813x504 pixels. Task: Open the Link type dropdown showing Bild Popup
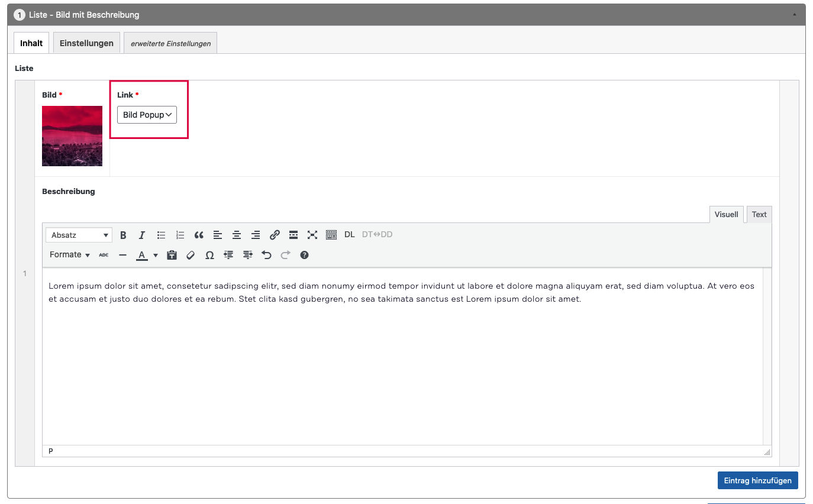pyautogui.click(x=147, y=115)
